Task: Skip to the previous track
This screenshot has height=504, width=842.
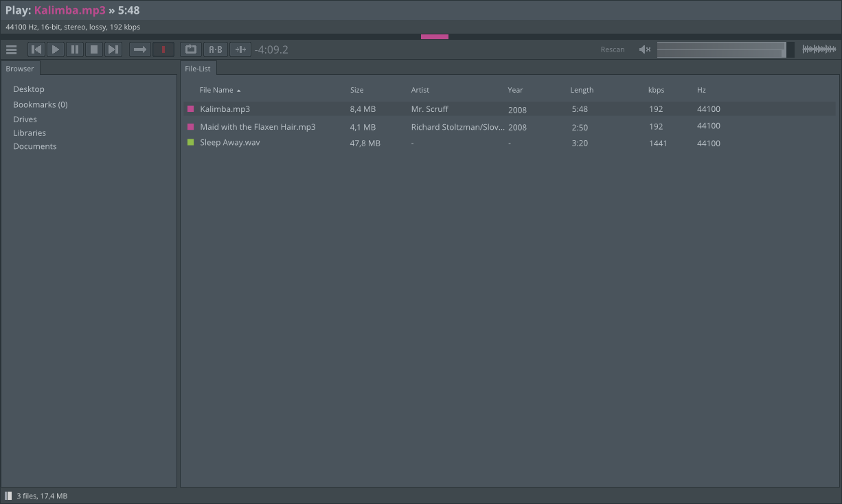Action: click(x=36, y=49)
